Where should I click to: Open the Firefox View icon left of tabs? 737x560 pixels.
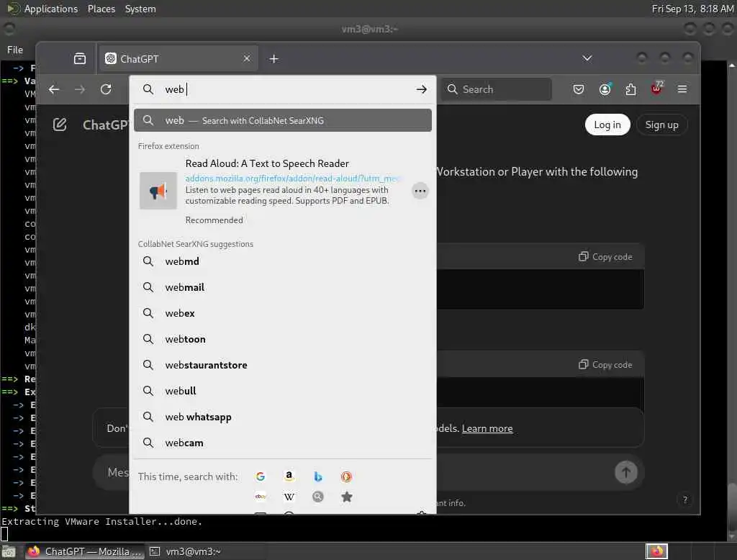(x=80, y=59)
